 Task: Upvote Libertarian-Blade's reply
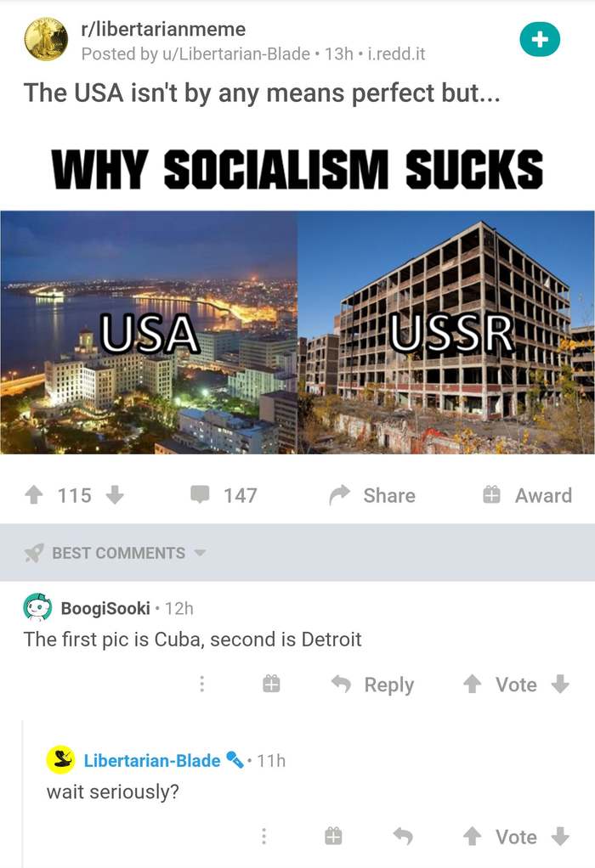tap(472, 837)
